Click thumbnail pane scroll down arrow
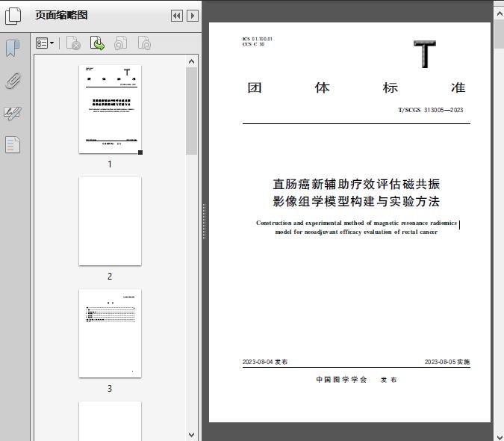Viewport: 504px width, 441px height. point(192,435)
